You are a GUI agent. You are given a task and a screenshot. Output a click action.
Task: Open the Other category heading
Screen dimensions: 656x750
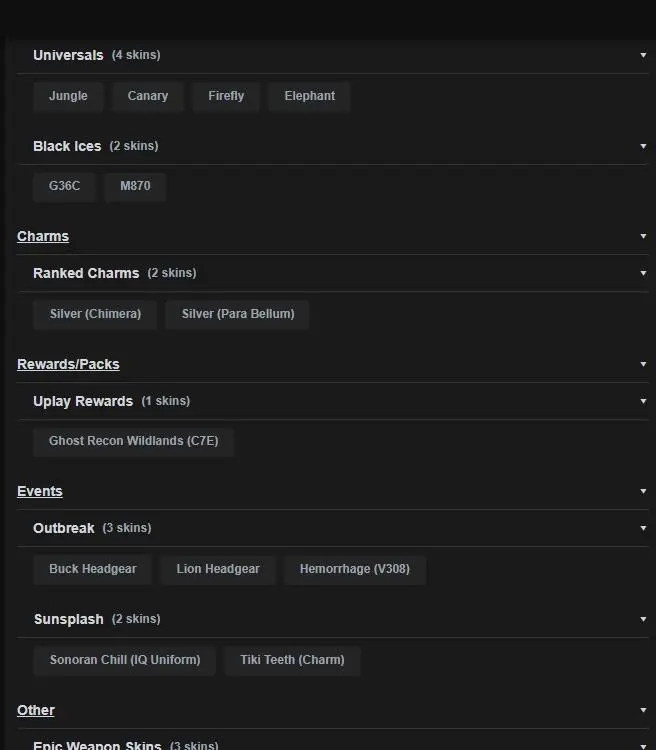click(36, 710)
